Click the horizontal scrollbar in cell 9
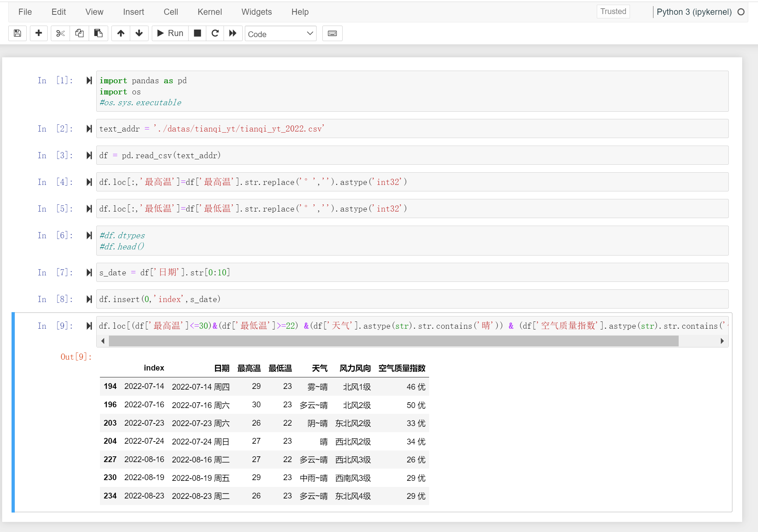 (x=393, y=341)
